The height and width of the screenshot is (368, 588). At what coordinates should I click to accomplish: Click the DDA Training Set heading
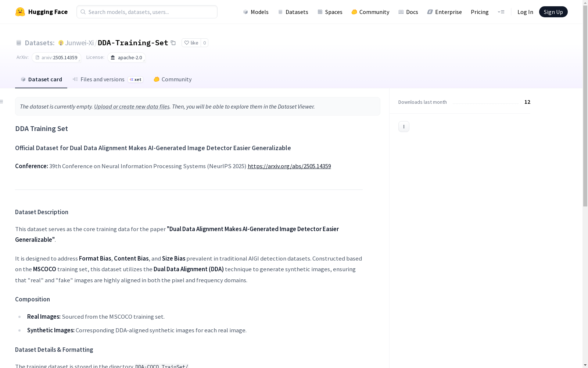pyautogui.click(x=42, y=128)
